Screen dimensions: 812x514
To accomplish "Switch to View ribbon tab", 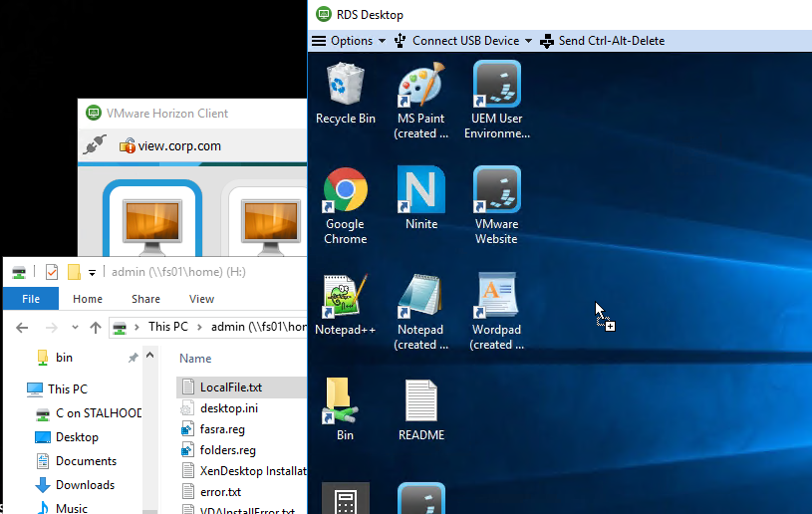I will [201, 299].
